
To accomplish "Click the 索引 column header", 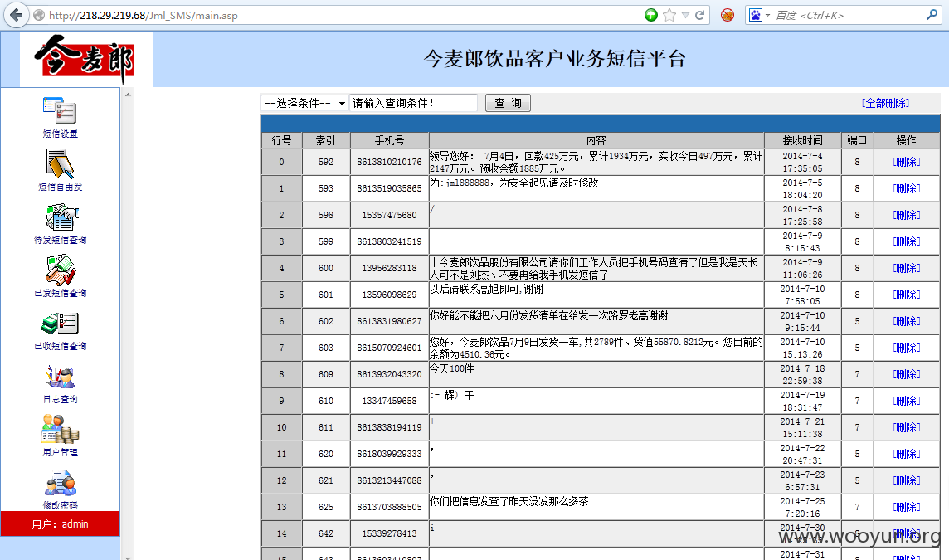I will (326, 140).
